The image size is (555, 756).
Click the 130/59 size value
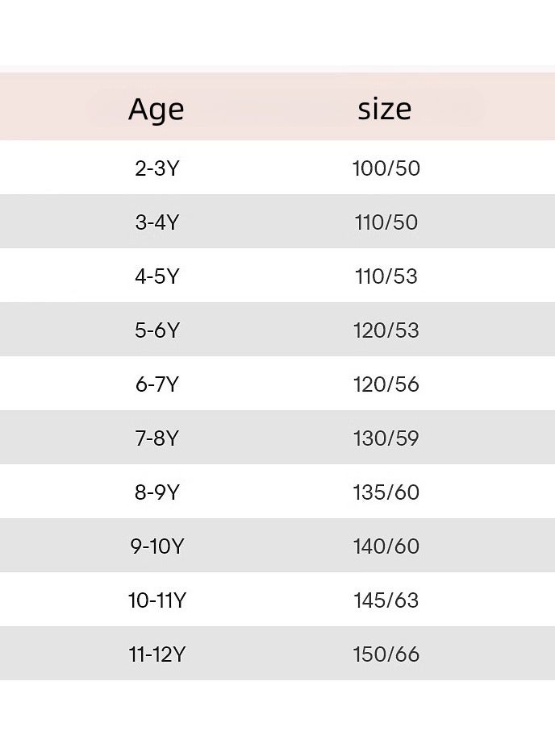(386, 438)
